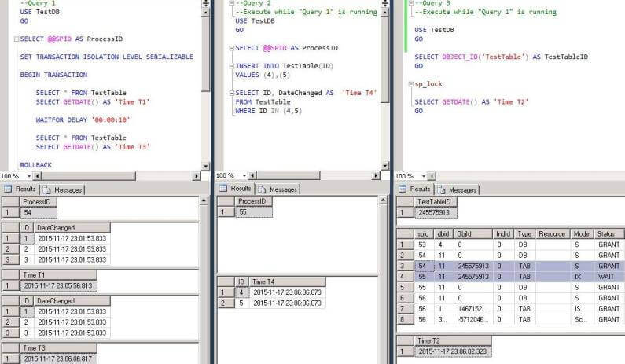Collapse the --Query 2 comment block
The height and width of the screenshot is (364, 625).
click(x=232, y=3)
